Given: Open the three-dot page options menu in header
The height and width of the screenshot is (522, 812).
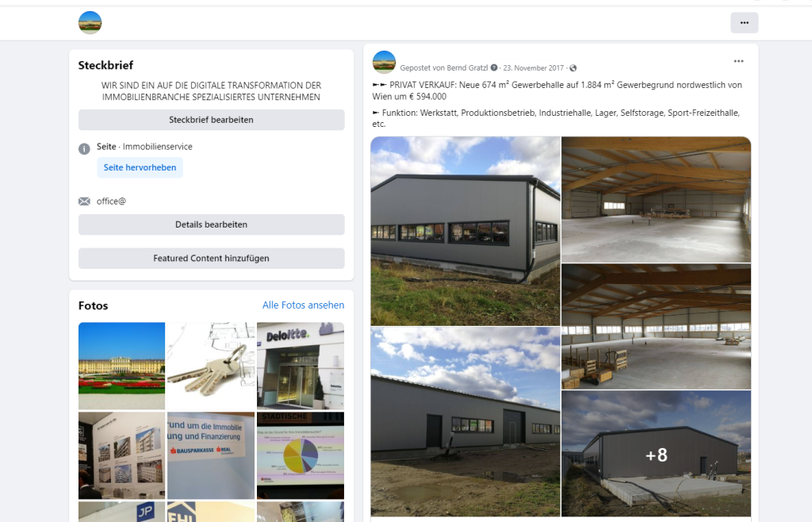Looking at the screenshot, I should pos(744,23).
